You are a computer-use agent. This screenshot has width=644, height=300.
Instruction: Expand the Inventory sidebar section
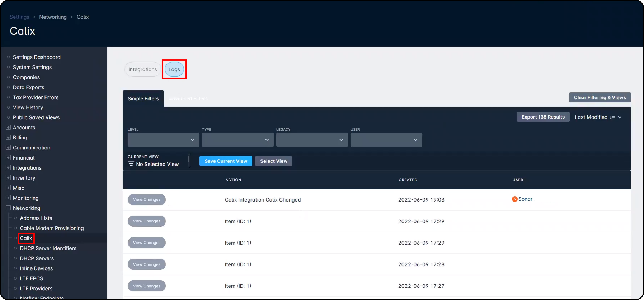tap(8, 178)
